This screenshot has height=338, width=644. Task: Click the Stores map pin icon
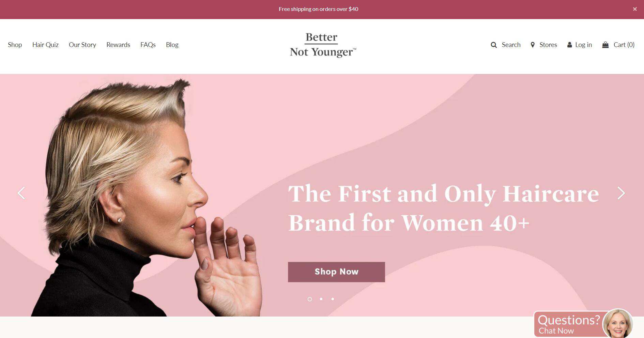click(533, 45)
